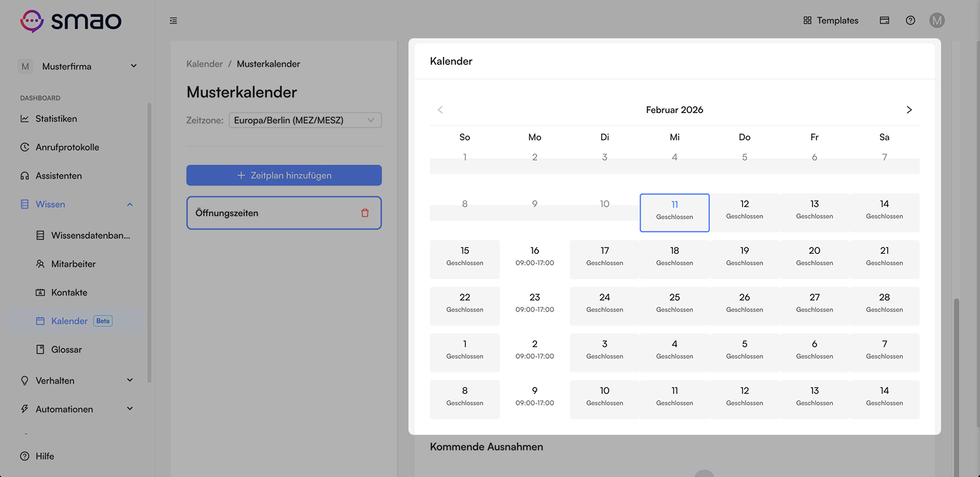
Task: Open Mitarbeiter in the sidebar
Action: coord(73,264)
